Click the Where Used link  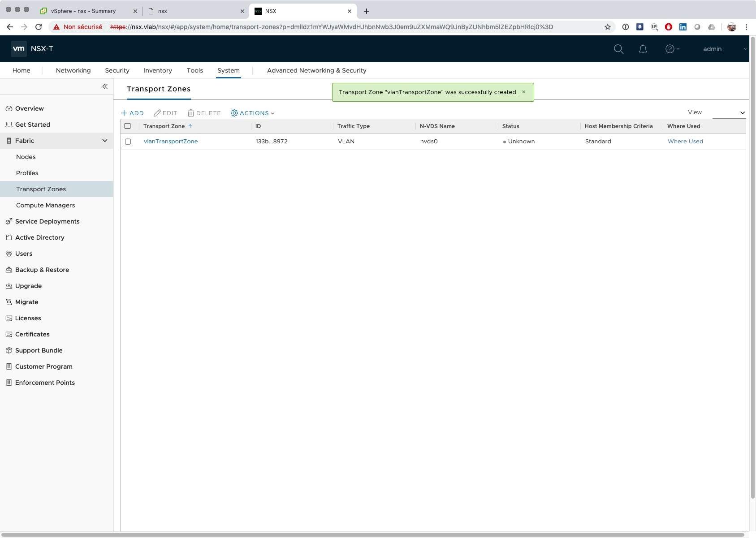tap(685, 142)
